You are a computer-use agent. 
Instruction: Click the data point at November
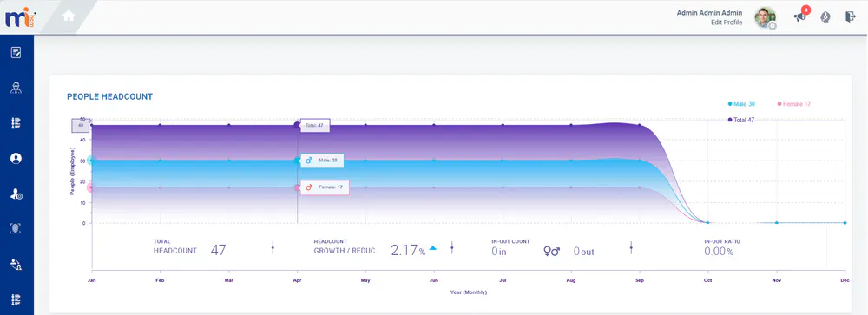(776, 222)
